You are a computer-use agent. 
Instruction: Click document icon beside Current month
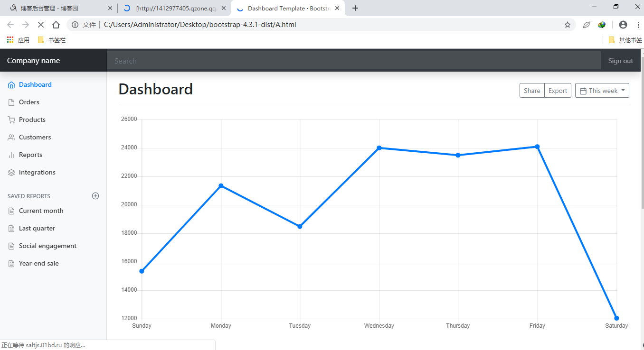point(12,211)
